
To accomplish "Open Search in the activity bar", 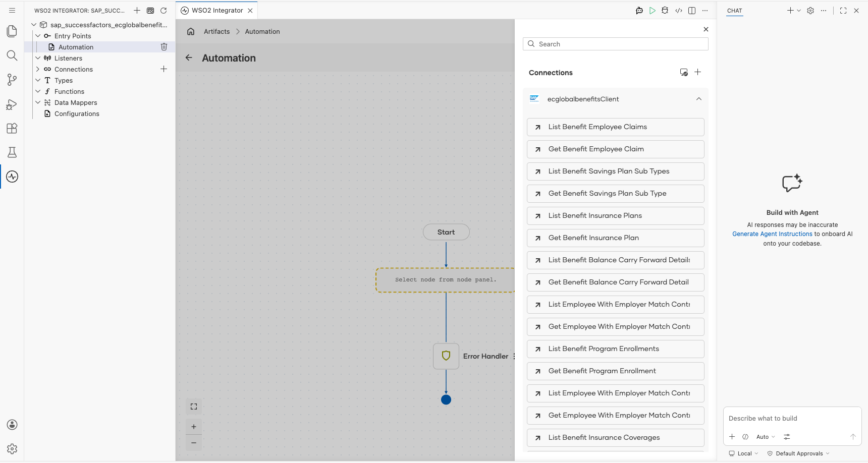I will [12, 55].
